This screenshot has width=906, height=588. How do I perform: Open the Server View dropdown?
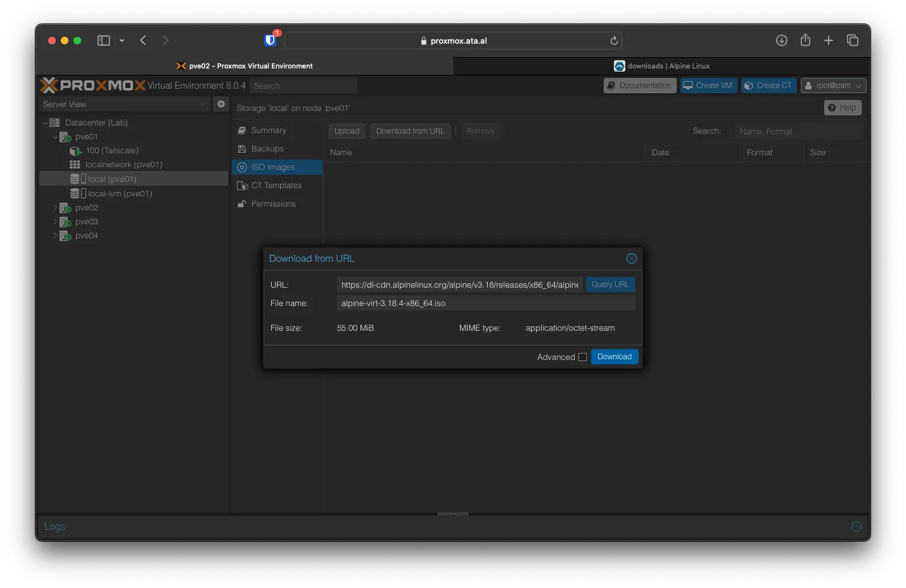124,104
